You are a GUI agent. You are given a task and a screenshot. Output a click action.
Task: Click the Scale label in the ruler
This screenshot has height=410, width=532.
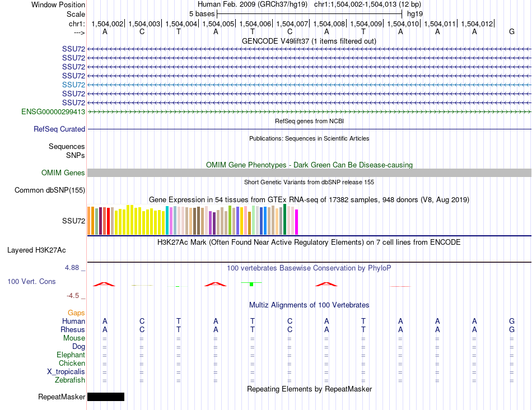(76, 14)
